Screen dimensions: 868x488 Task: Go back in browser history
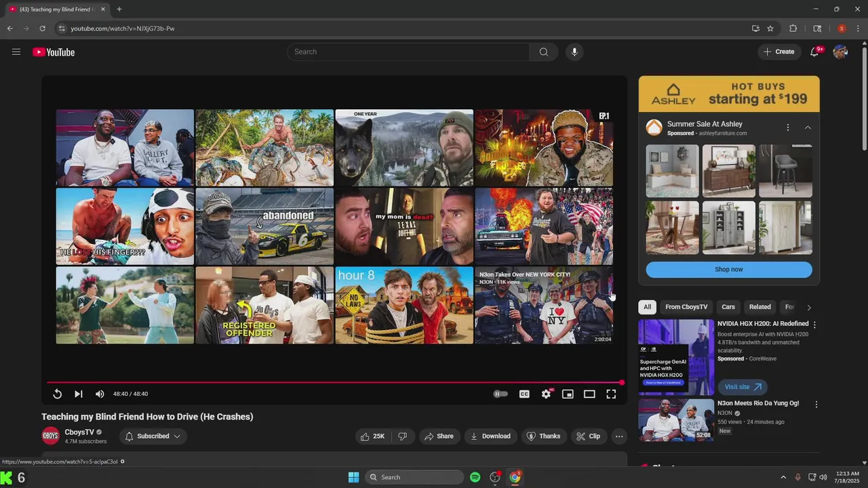9,28
